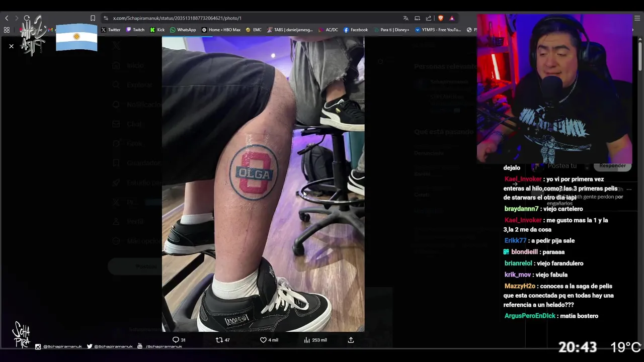Image resolution: width=644 pixels, height=362 pixels.
Task: Click chat username braydannn7
Action: tap(521, 209)
